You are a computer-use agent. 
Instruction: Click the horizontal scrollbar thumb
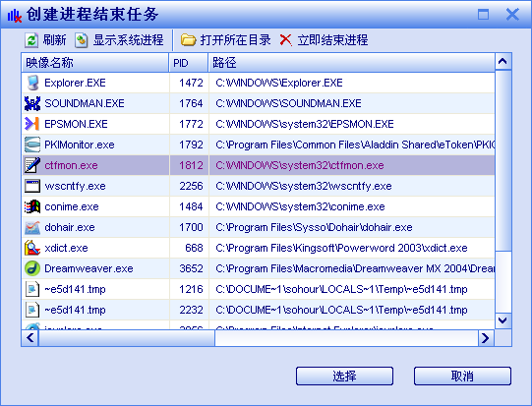[x=127, y=338]
